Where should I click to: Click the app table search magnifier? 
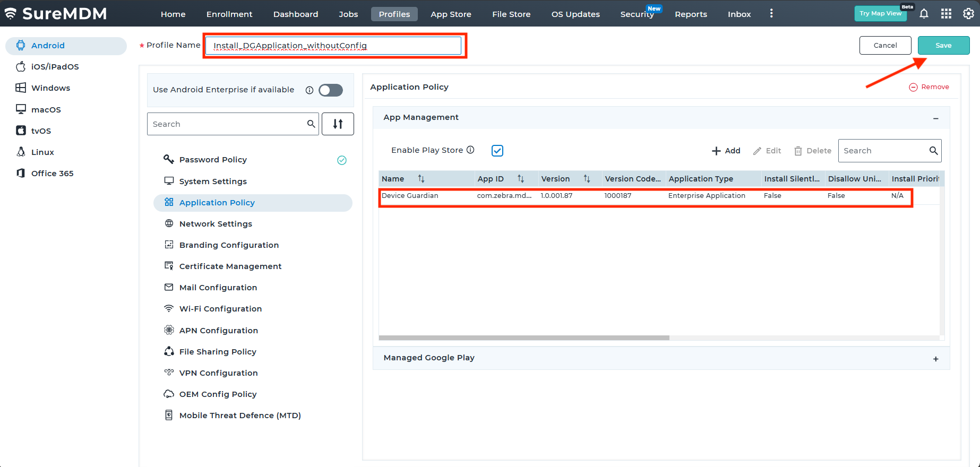[x=933, y=151]
